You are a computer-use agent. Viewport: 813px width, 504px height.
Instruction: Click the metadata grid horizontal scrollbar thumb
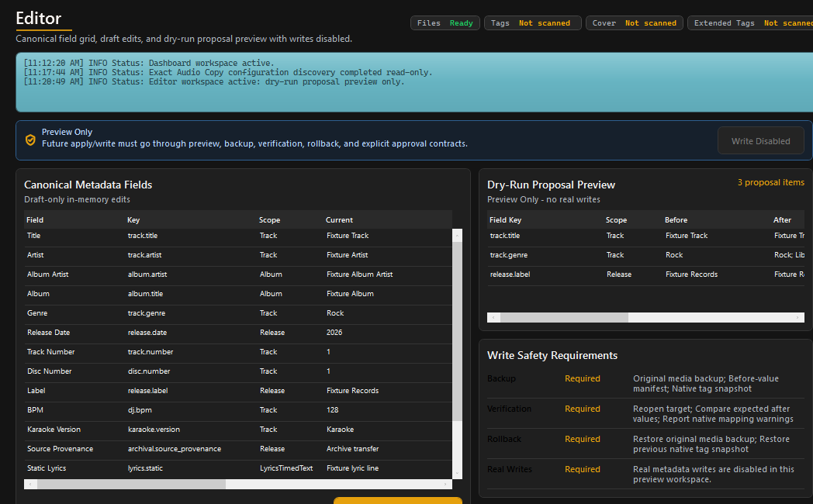coord(131,485)
